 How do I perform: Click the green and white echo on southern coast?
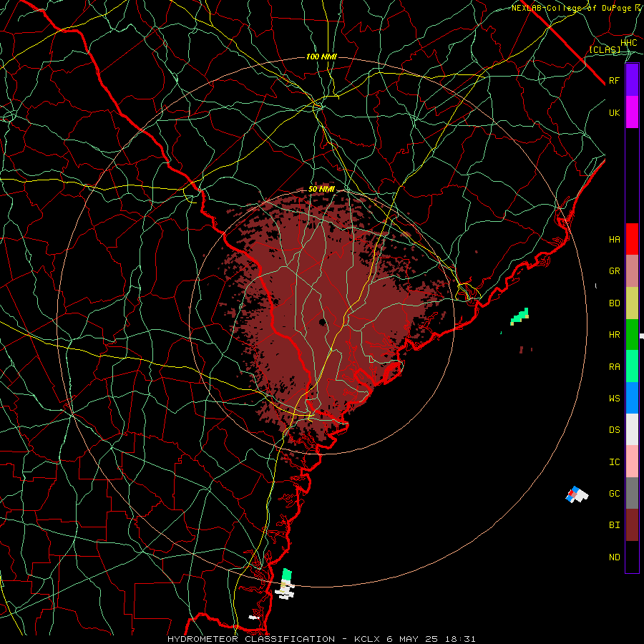(x=286, y=584)
